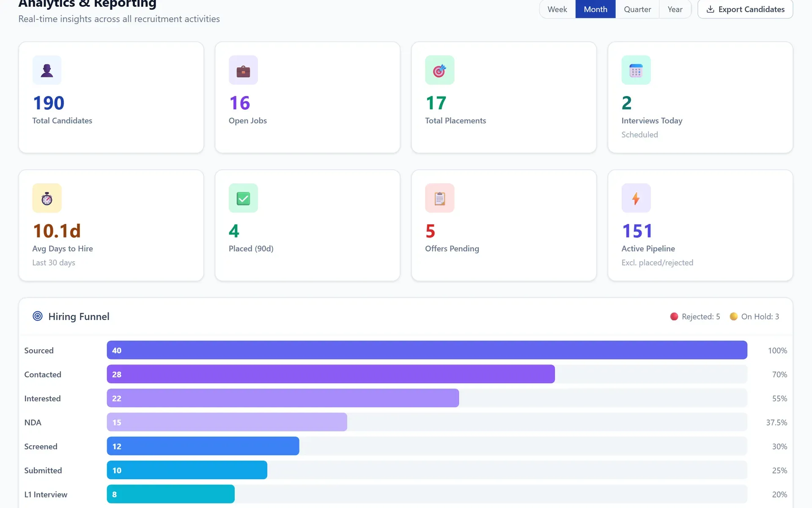Click the Open Jobs label

(248, 121)
